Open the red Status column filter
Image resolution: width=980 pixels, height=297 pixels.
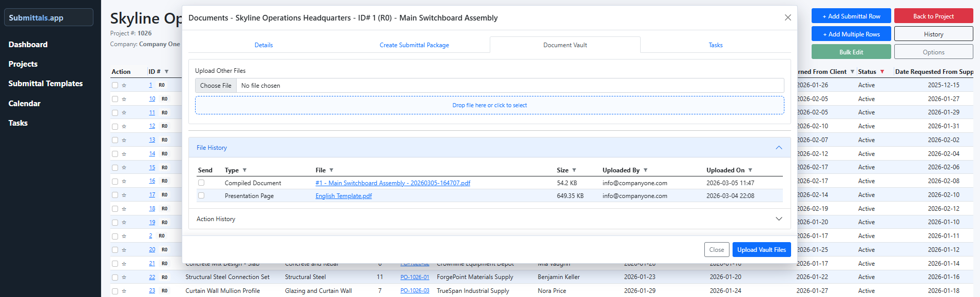click(x=882, y=72)
